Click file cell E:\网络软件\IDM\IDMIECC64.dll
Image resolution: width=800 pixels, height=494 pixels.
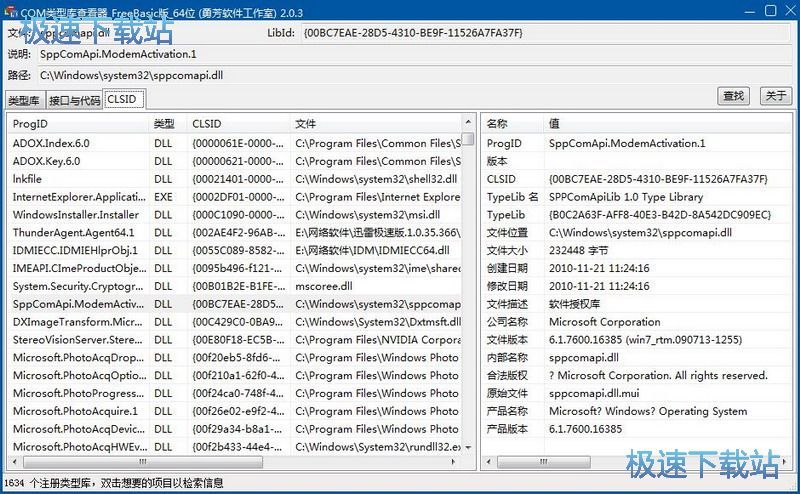point(372,251)
